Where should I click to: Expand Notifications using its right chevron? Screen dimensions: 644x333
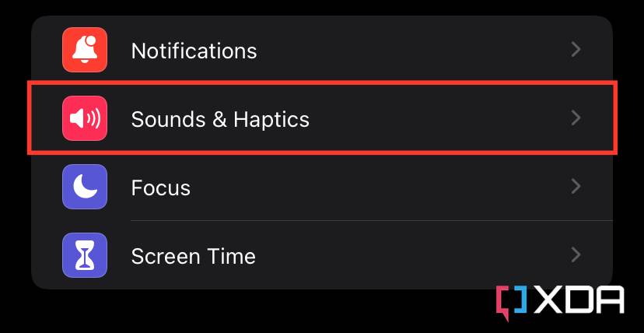576,50
